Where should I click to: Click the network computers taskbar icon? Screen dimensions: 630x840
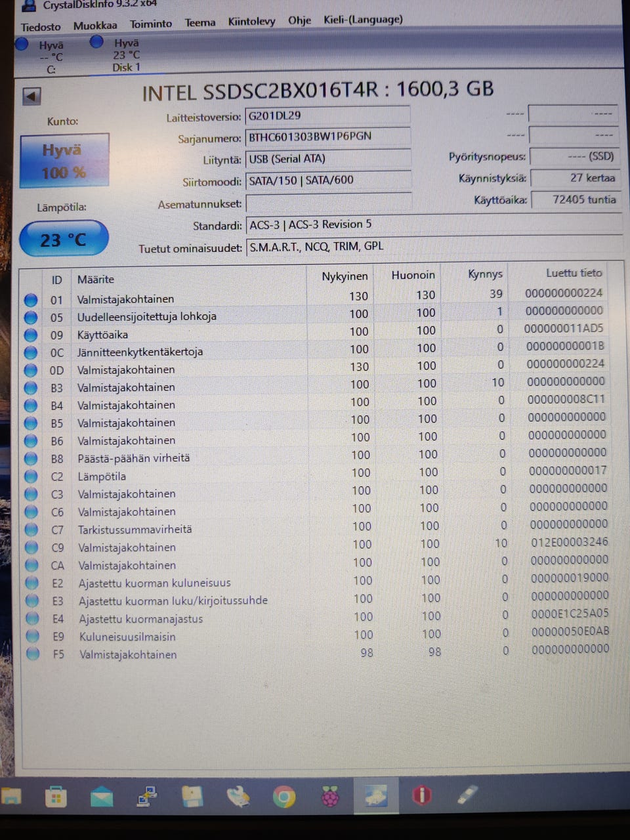147,798
